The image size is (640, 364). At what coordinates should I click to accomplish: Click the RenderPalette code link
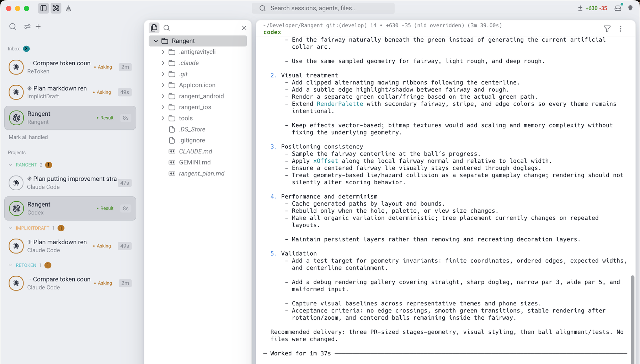pyautogui.click(x=340, y=104)
